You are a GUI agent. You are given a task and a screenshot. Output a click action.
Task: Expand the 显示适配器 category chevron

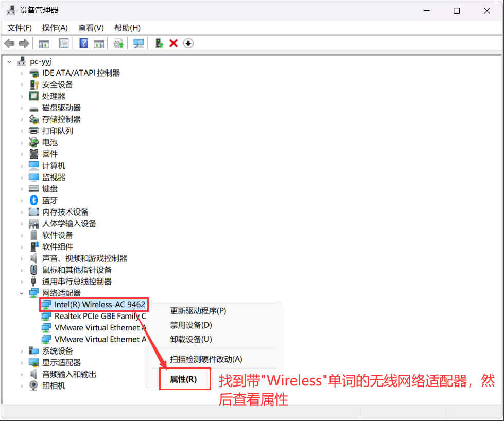tap(22, 362)
